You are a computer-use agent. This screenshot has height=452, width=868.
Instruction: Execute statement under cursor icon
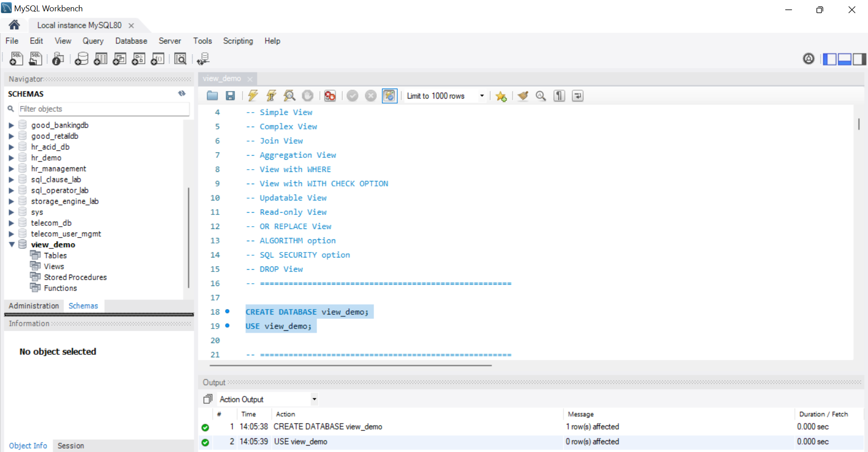pos(271,96)
